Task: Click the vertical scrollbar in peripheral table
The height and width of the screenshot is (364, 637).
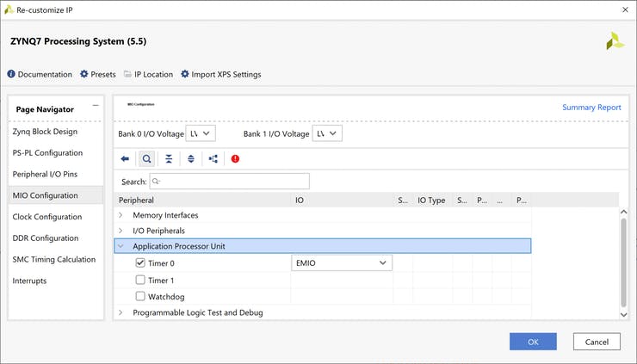Action: click(623, 258)
